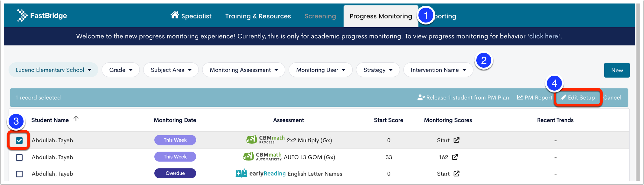644x185 pixels.
Task: Click the New button
Action: 617,70
